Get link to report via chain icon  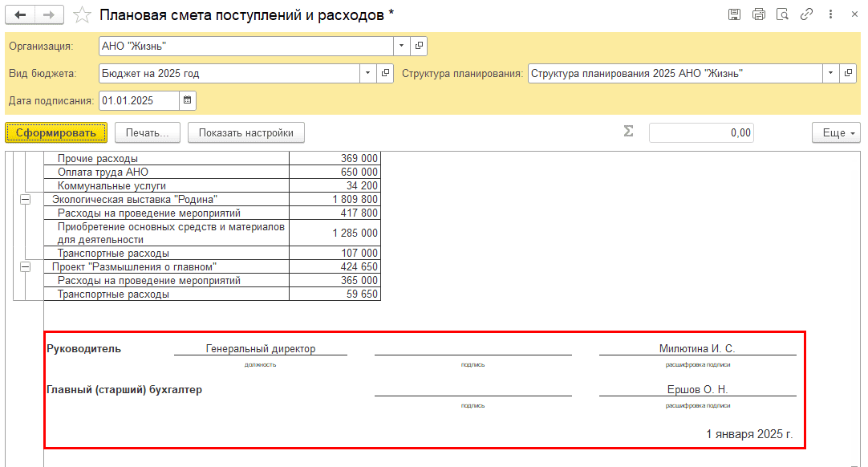806,15
